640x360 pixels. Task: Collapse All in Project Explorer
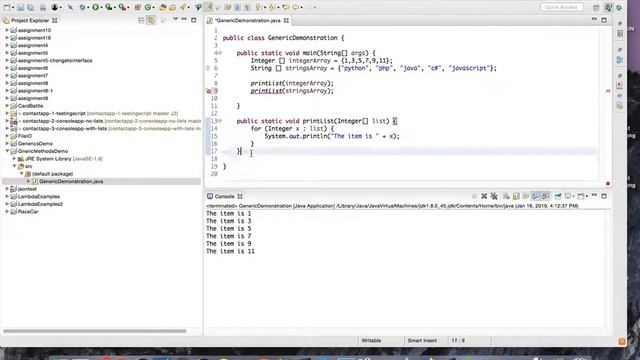pyautogui.click(x=141, y=20)
